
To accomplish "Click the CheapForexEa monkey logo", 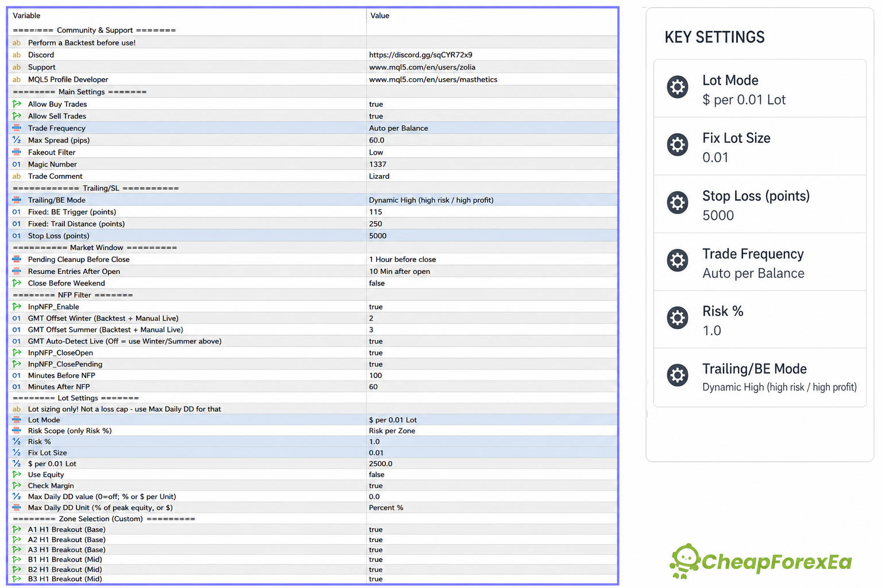I will [x=685, y=561].
